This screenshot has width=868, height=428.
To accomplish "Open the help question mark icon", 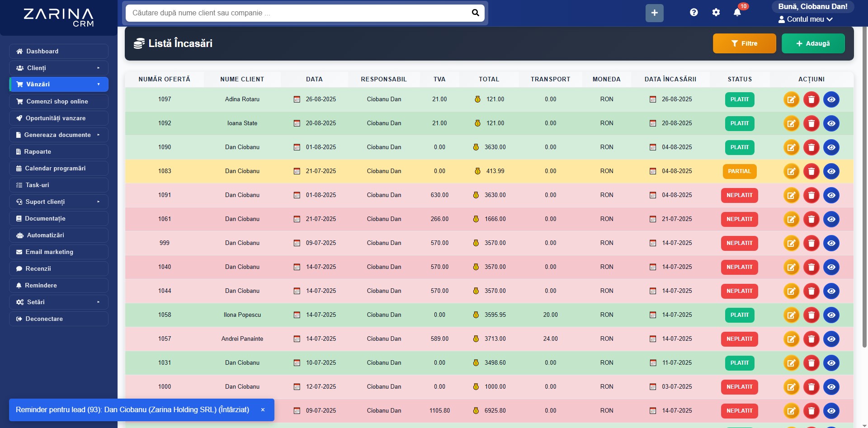I will (694, 13).
